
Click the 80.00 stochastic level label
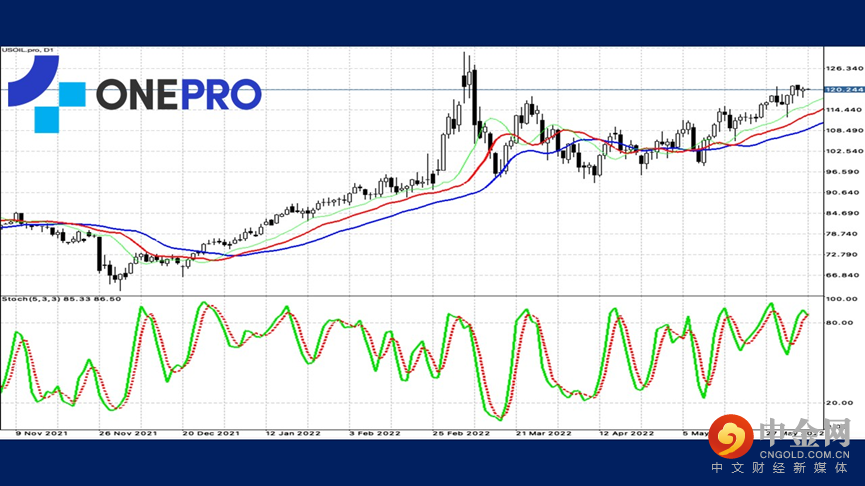(840, 323)
